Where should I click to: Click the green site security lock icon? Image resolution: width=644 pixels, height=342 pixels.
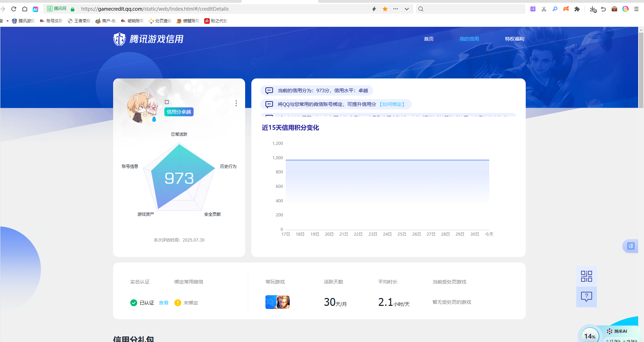(73, 9)
